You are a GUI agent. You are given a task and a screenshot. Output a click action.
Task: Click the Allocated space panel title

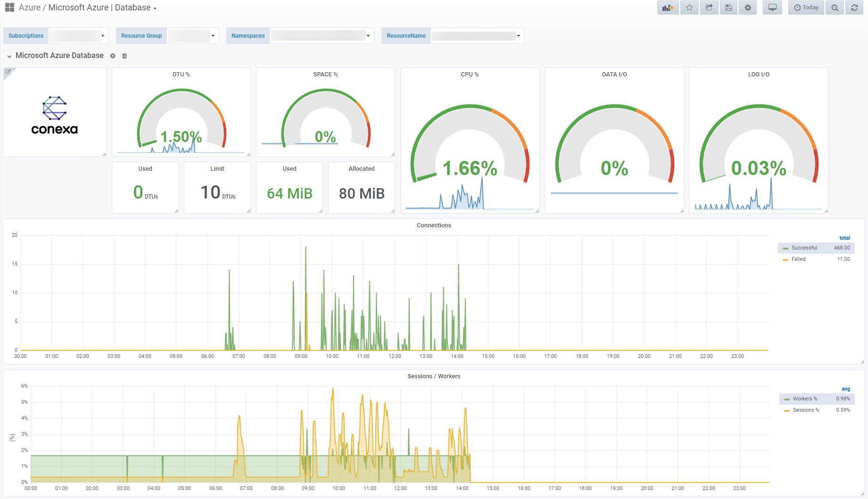[x=362, y=169]
